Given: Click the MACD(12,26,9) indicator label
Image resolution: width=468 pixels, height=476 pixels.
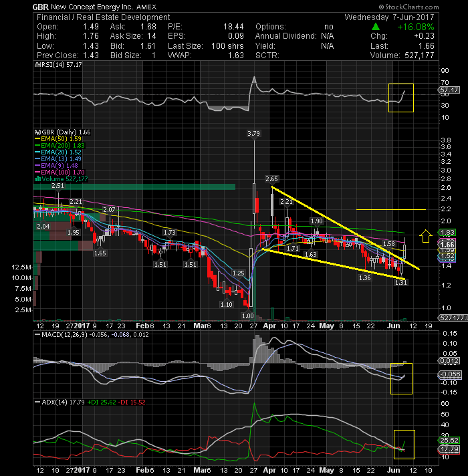Looking at the screenshot, I should click(92, 334).
